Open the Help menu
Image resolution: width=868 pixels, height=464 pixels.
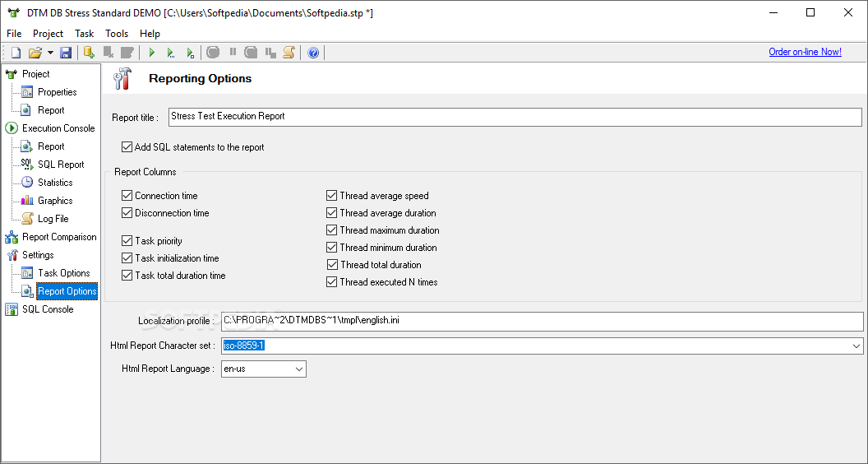(150, 34)
